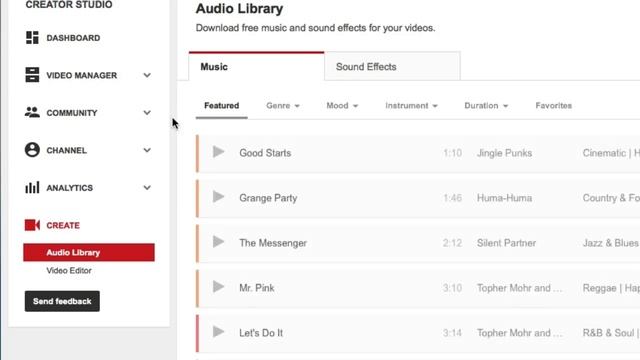Open the Analytics menu label

(x=69, y=188)
